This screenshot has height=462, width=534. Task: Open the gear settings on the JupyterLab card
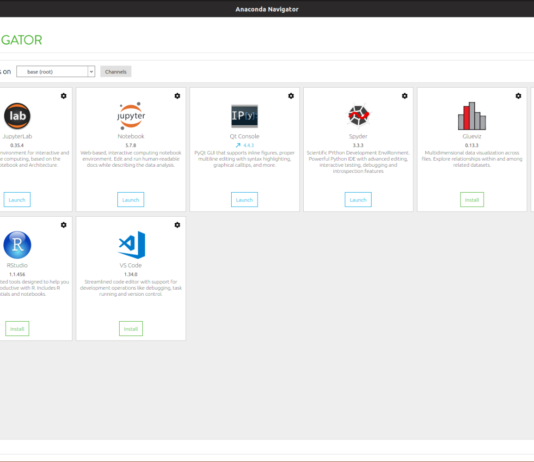pos(64,96)
